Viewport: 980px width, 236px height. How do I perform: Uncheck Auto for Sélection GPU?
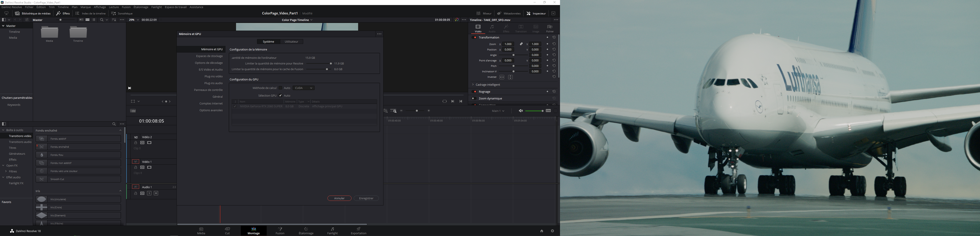point(280,96)
